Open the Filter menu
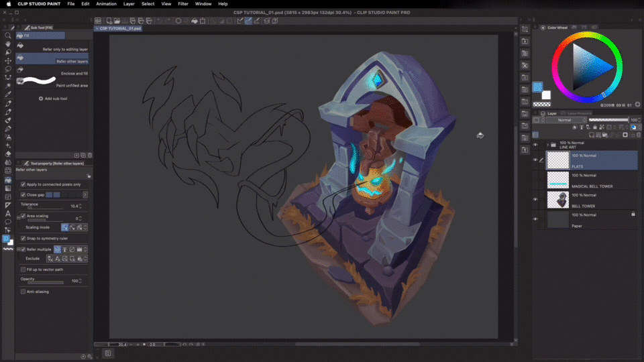The height and width of the screenshot is (362, 644). [182, 4]
